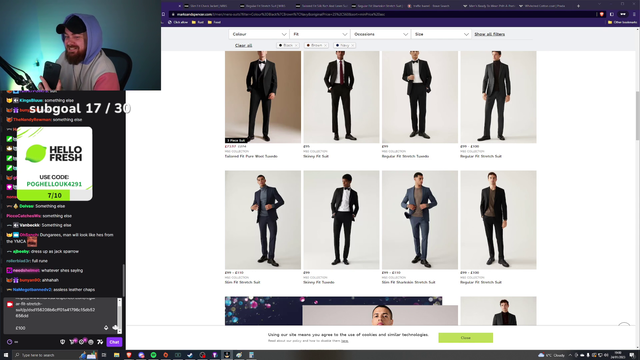Open the Regular Fit Stretch Tuxedo image
Viewport: 640px width, 360px height.
pyautogui.click(x=420, y=97)
